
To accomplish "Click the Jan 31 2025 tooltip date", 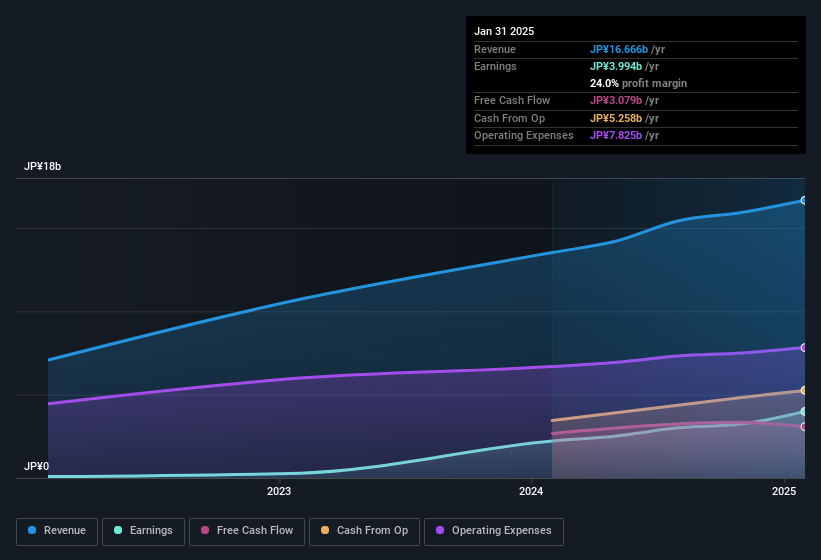I will click(x=504, y=31).
